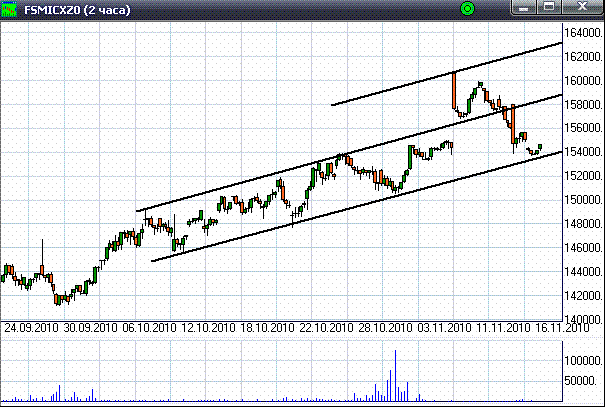Click the 154000 price axis label
Screen dimensions: 605x407
583,152
